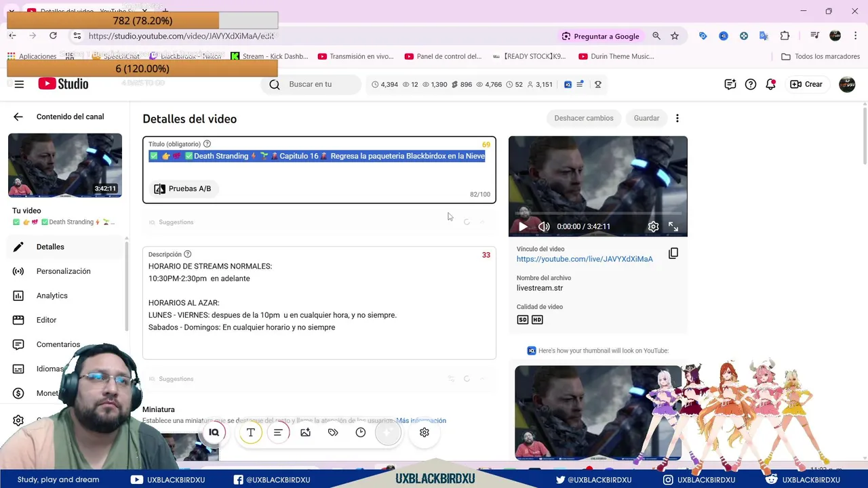Open the account avatar menu
Screen dimensions: 868x488
(847, 84)
